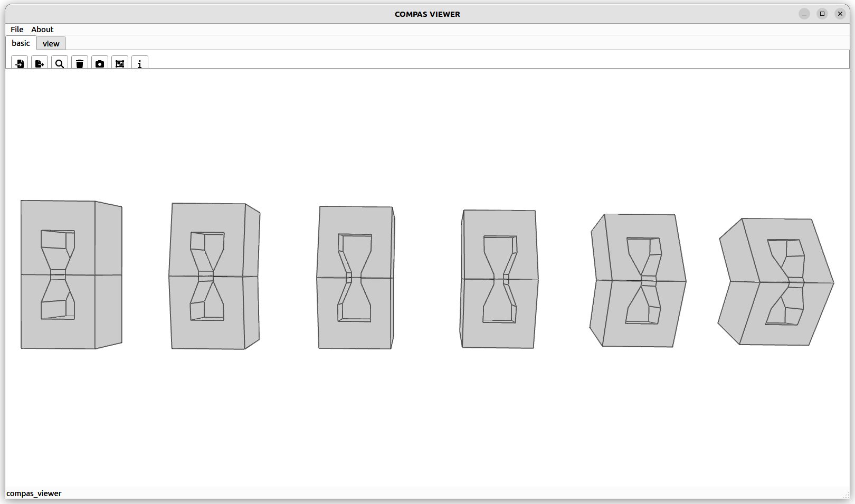Click the import file icon in toolbar
The image size is (855, 504).
(20, 63)
